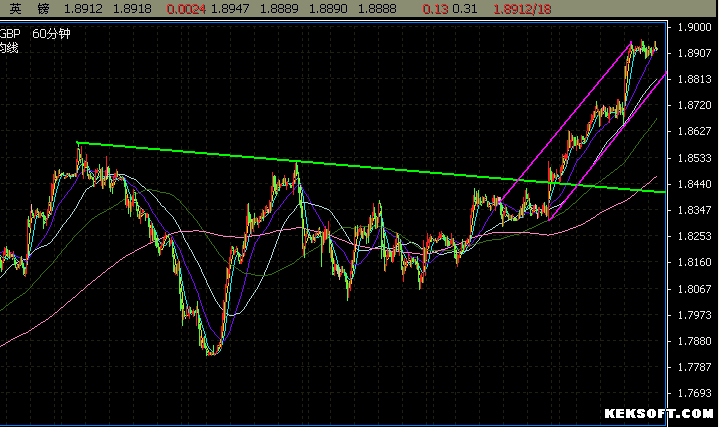Click the 1.8813 price axis label
The image size is (720, 427).
(x=695, y=79)
